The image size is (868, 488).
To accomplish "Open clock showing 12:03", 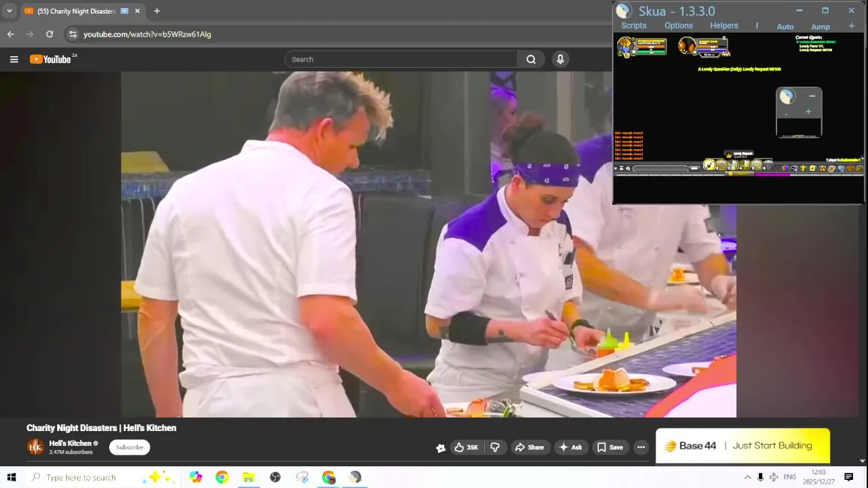I will click(818, 477).
